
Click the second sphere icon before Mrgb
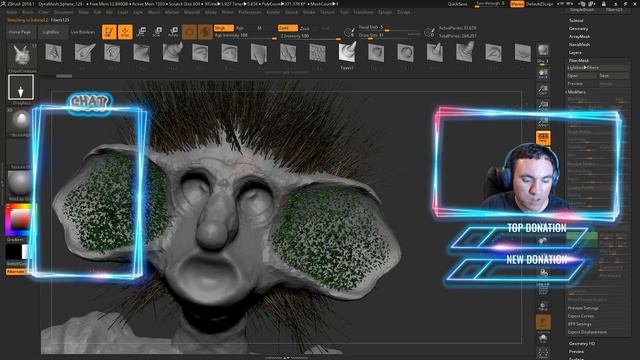tap(205, 32)
